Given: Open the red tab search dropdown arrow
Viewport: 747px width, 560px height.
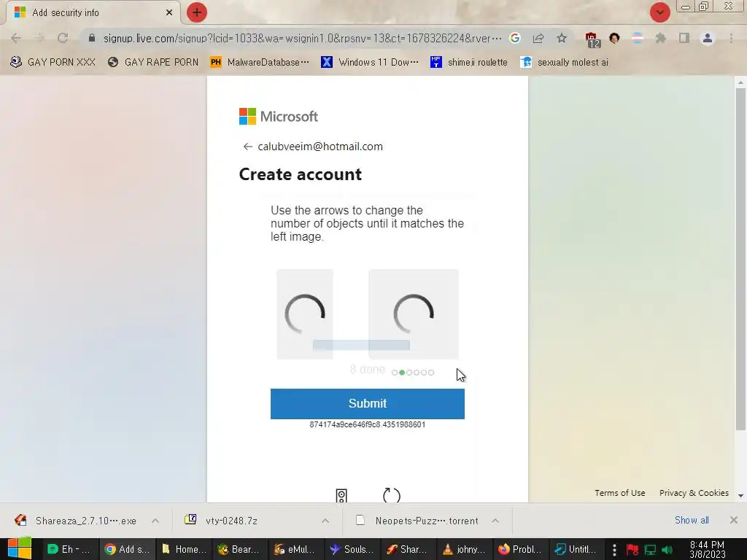Looking at the screenshot, I should [x=659, y=12].
